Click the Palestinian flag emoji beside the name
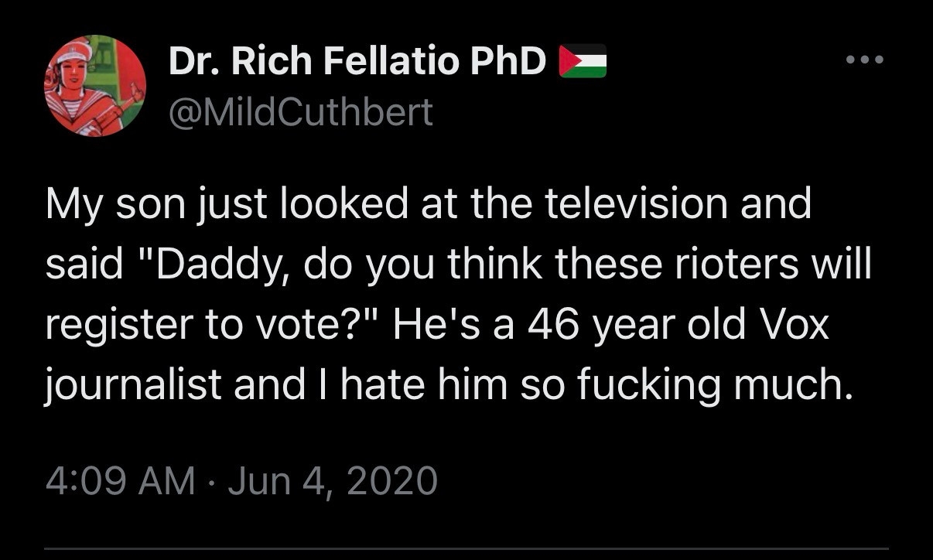This screenshot has width=933, height=560. (583, 62)
